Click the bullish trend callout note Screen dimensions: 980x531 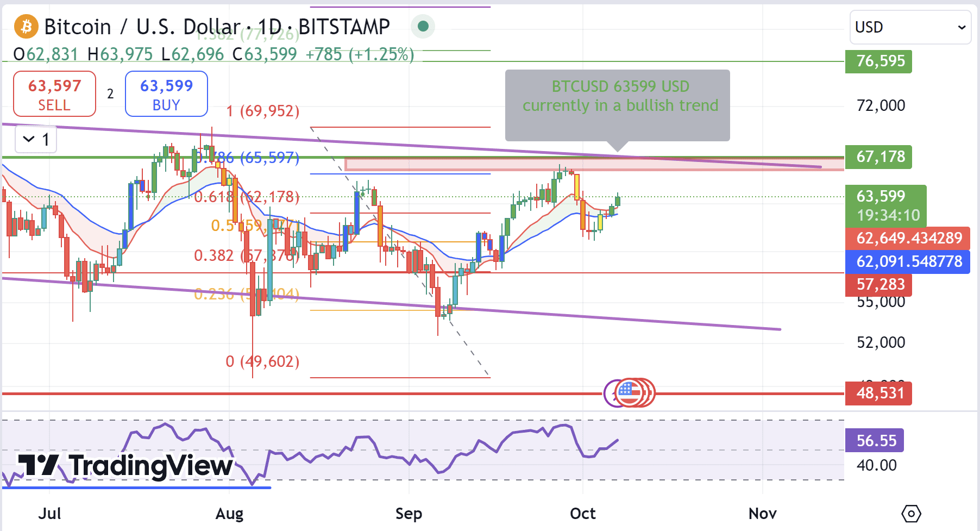pyautogui.click(x=618, y=106)
